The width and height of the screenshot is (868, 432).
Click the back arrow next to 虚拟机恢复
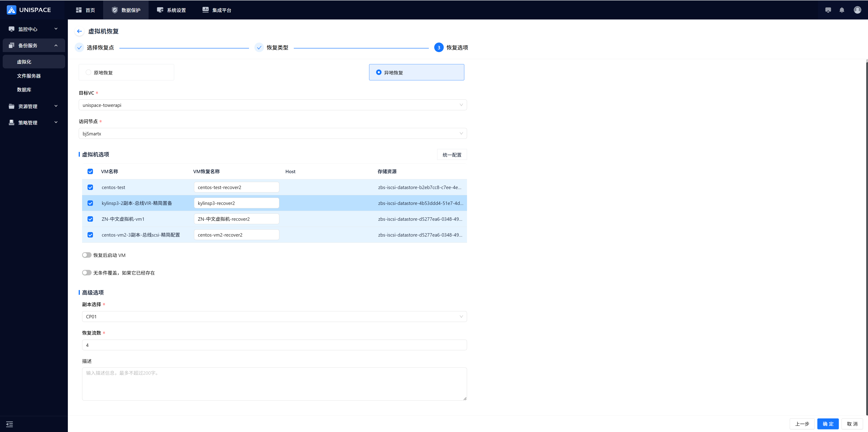(79, 31)
